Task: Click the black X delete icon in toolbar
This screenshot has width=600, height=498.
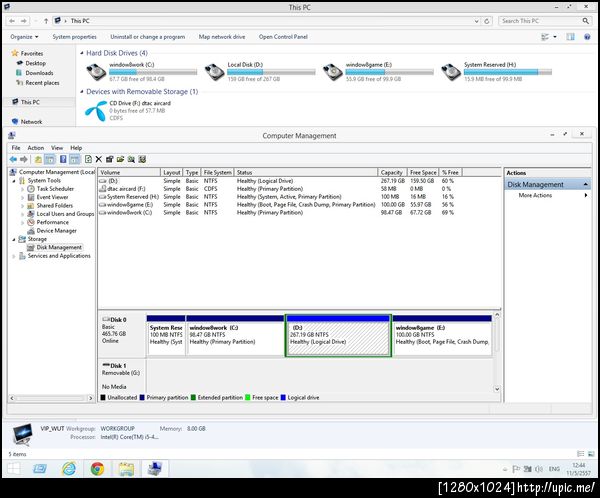Action: click(99, 159)
